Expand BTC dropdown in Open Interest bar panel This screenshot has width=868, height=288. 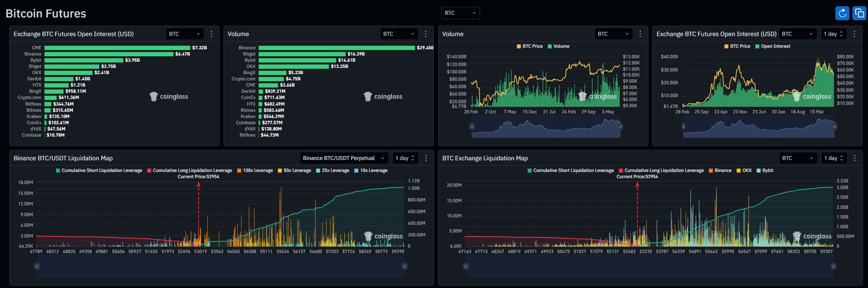click(x=185, y=34)
